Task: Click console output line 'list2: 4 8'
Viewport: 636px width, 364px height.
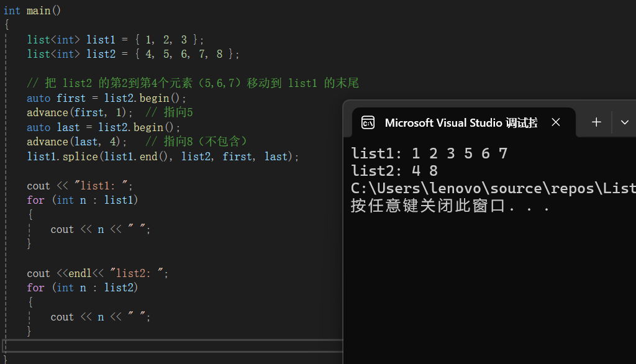Action: (394, 171)
